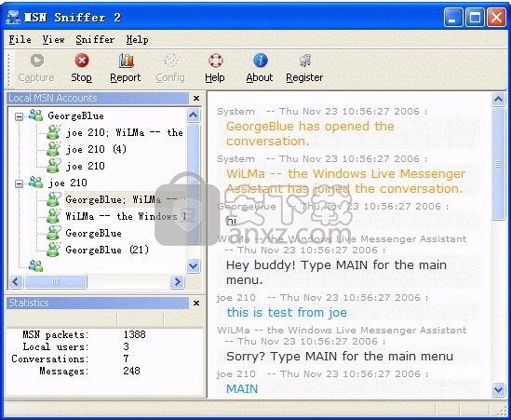Click the icon beside 'joe 210 (4)'

tap(53, 149)
